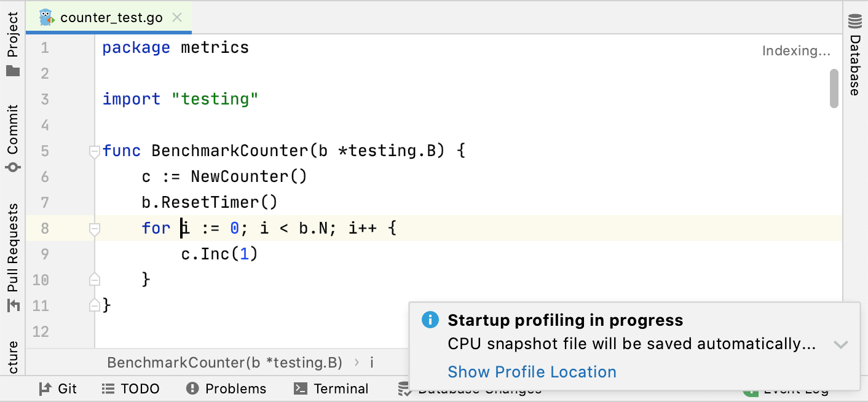Click the Project folder icon in sidebar
This screenshot has width=868, height=402.
pyautogui.click(x=13, y=71)
